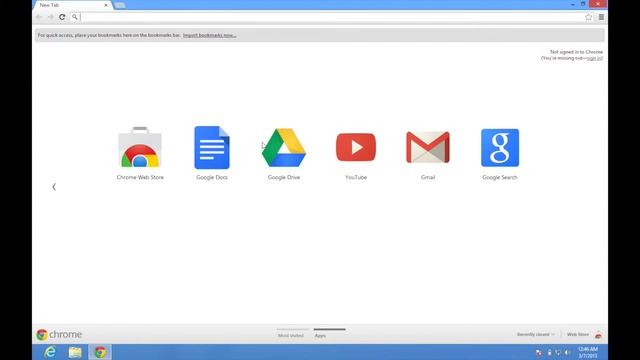Screen dimensions: 640x360
Task: Go to the previous page with left chevron
Action: (54, 187)
